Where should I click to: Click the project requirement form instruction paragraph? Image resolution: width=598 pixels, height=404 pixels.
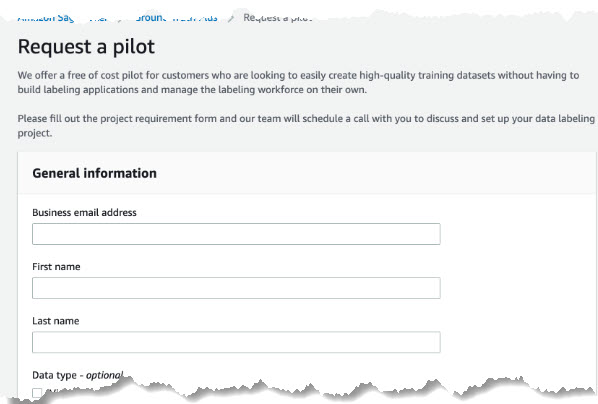[306, 126]
